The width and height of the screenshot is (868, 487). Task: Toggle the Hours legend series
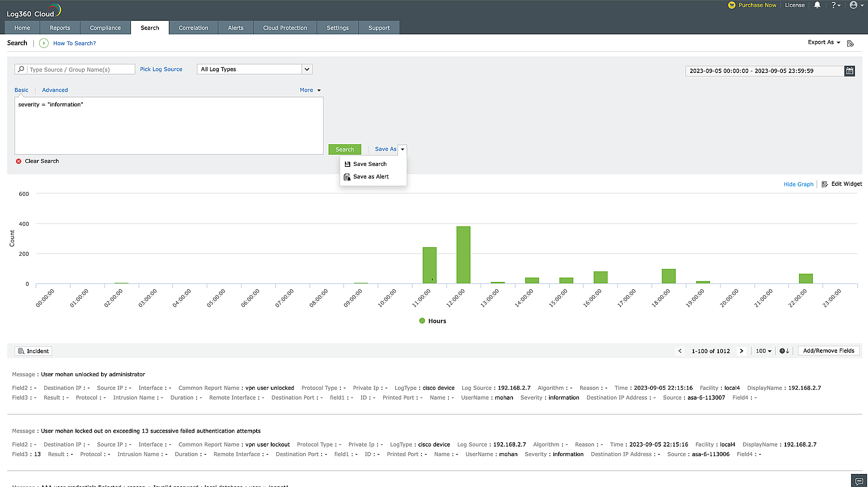pos(433,321)
